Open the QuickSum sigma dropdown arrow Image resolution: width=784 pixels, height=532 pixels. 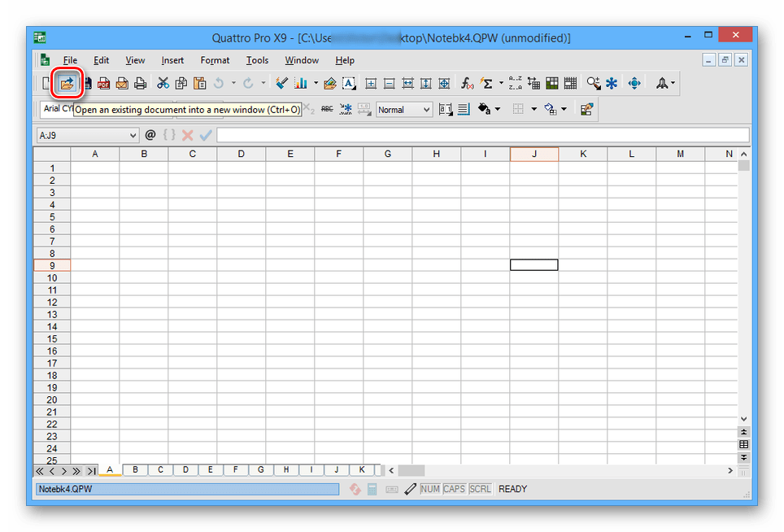[x=501, y=83]
